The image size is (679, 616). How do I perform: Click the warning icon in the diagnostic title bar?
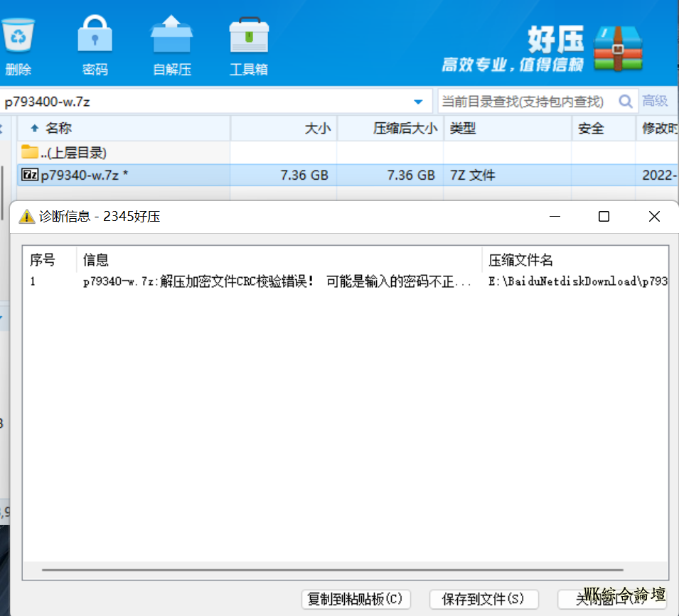27,216
